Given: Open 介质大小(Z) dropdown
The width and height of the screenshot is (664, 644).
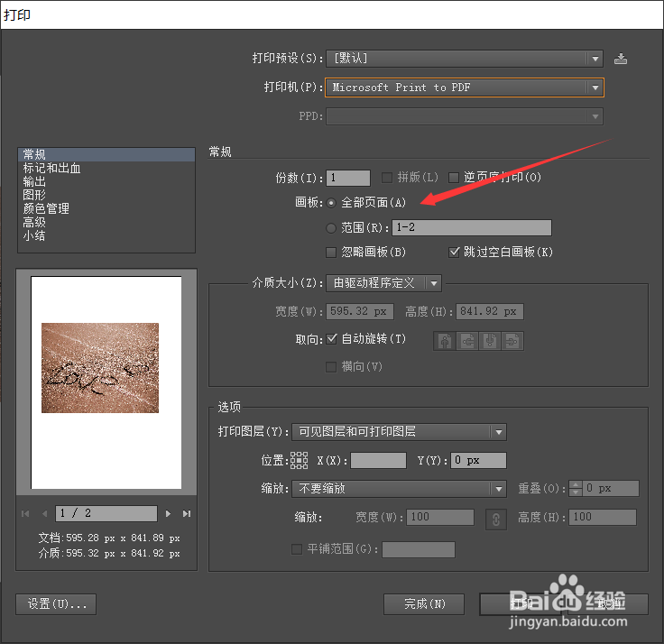Looking at the screenshot, I should coord(383,283).
